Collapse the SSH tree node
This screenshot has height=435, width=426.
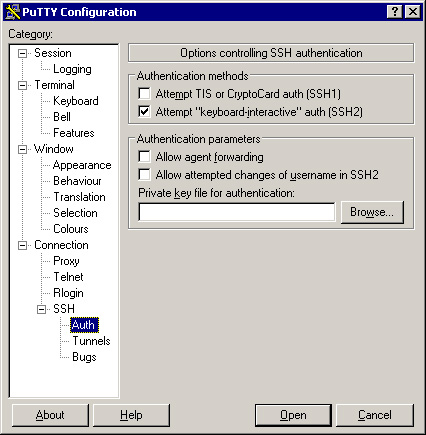point(41,309)
